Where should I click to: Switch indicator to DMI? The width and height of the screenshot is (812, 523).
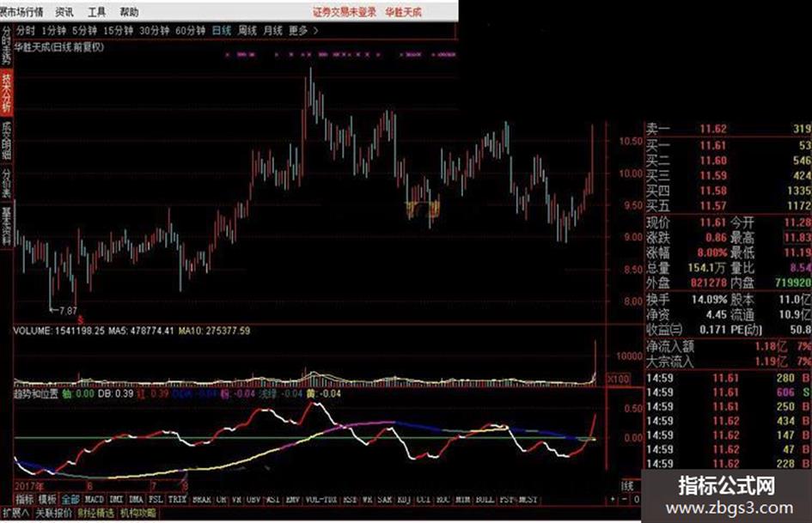(117, 499)
